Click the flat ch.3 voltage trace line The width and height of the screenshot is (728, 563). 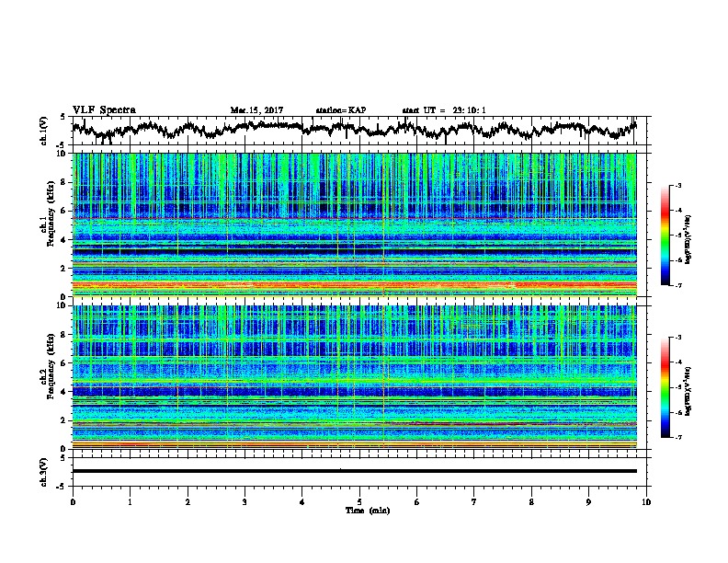[x=354, y=471]
